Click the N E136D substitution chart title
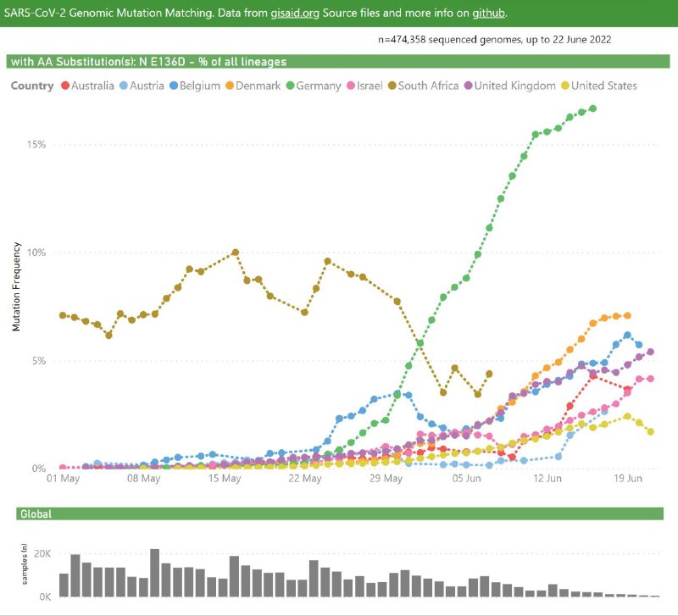Viewport: 678px width, 616px height. [x=149, y=62]
